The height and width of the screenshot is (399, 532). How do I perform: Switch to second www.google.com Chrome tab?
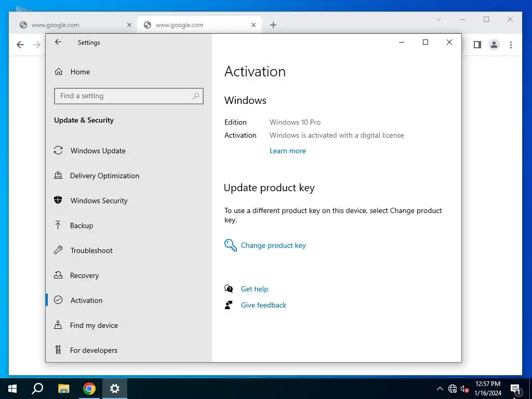[x=199, y=25]
